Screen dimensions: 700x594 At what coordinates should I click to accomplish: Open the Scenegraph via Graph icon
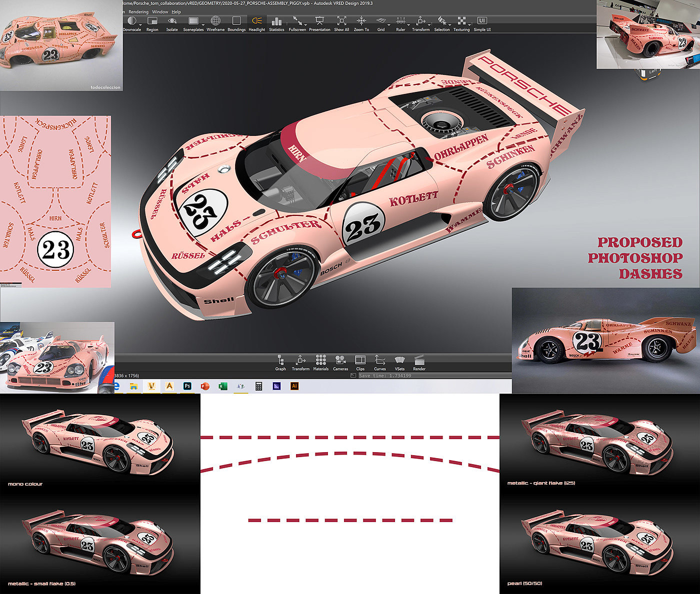click(x=280, y=361)
